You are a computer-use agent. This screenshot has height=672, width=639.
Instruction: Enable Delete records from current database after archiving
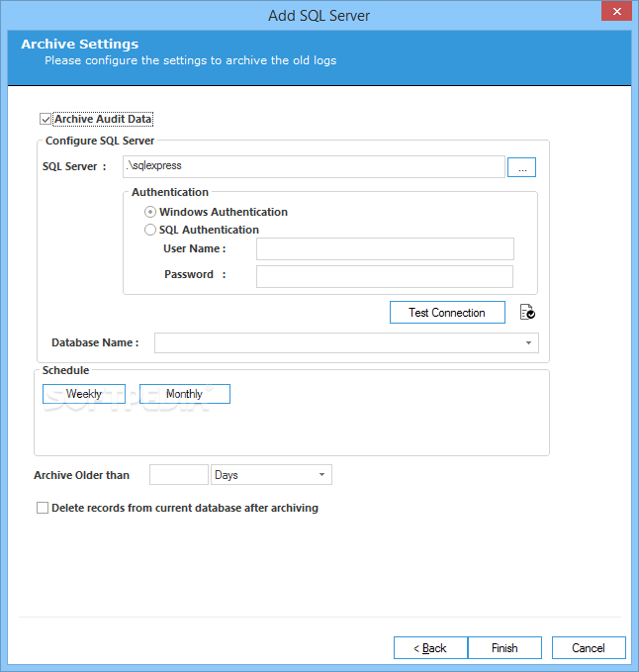[x=43, y=508]
